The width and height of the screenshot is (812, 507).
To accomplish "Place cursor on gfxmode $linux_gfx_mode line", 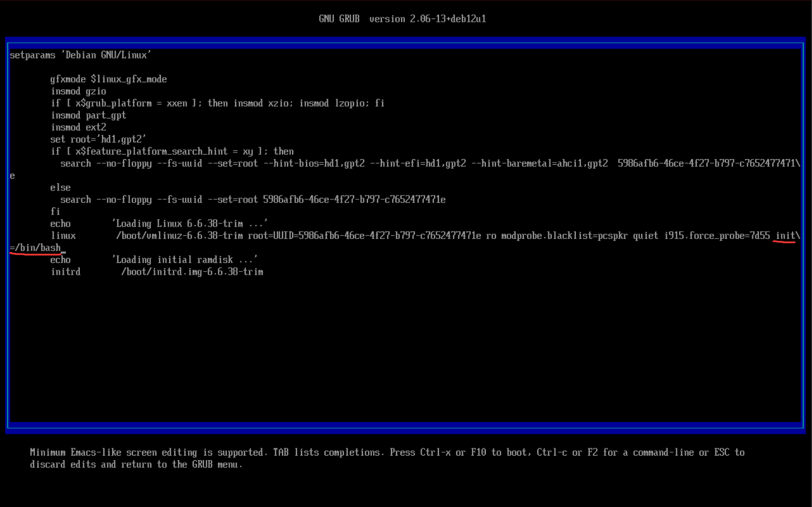I will [x=108, y=79].
